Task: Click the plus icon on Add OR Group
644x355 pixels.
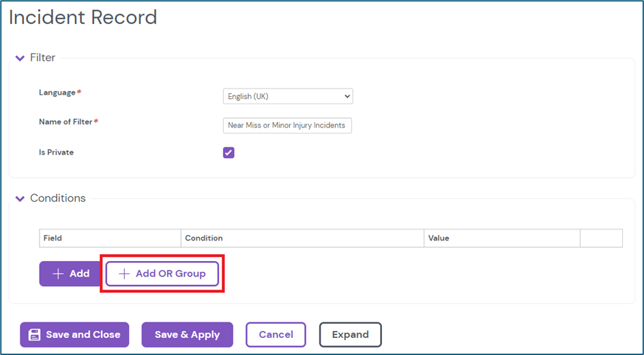Action: click(124, 274)
